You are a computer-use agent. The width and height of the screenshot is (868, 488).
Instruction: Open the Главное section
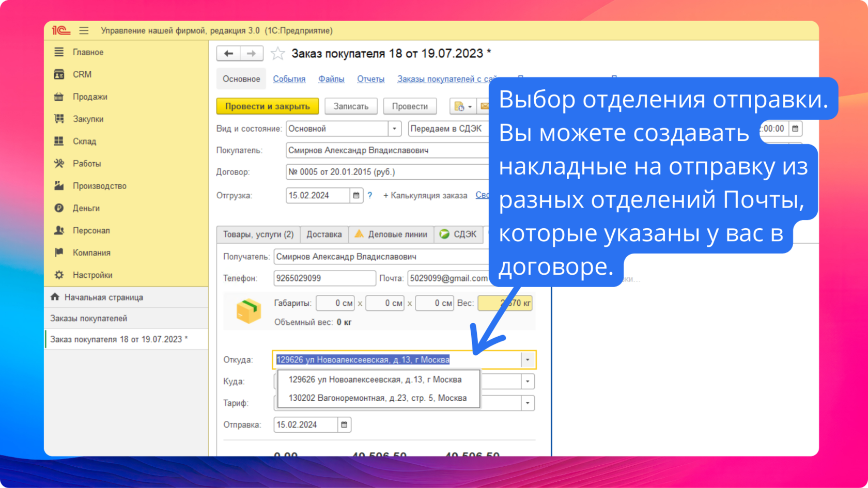[x=88, y=52]
